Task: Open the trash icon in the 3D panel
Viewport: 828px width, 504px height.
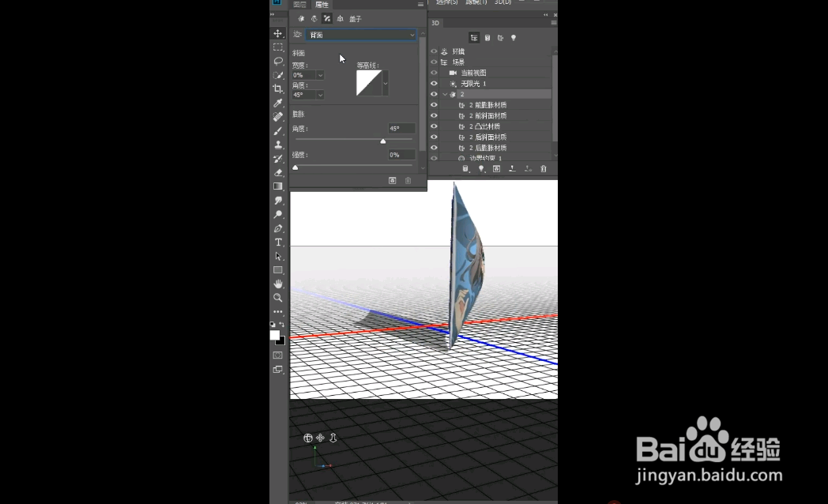Action: [542, 168]
